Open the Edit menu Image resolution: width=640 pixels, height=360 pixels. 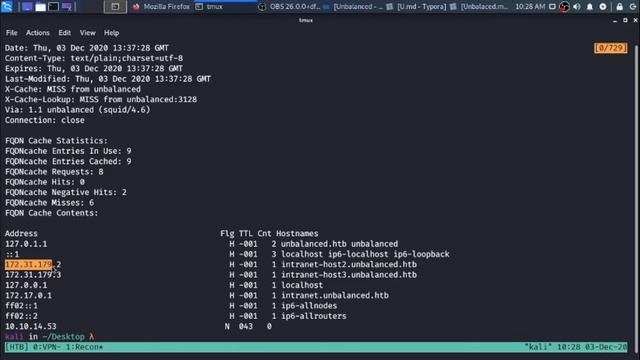pos(64,33)
